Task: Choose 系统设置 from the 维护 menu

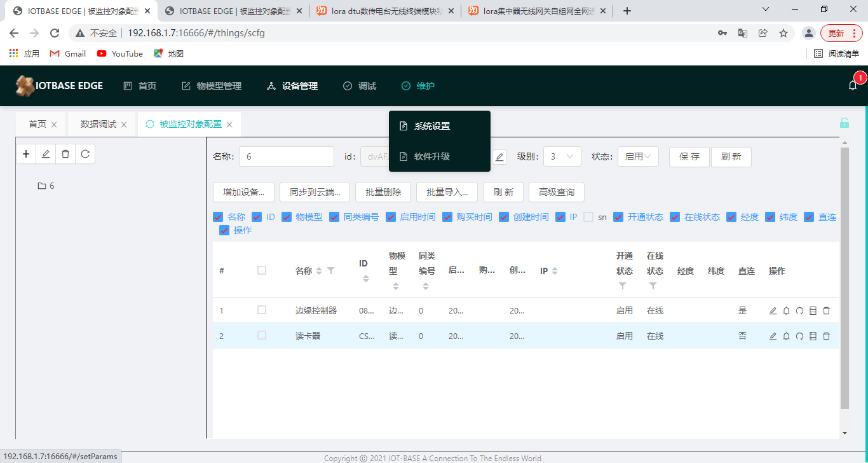Action: [432, 126]
